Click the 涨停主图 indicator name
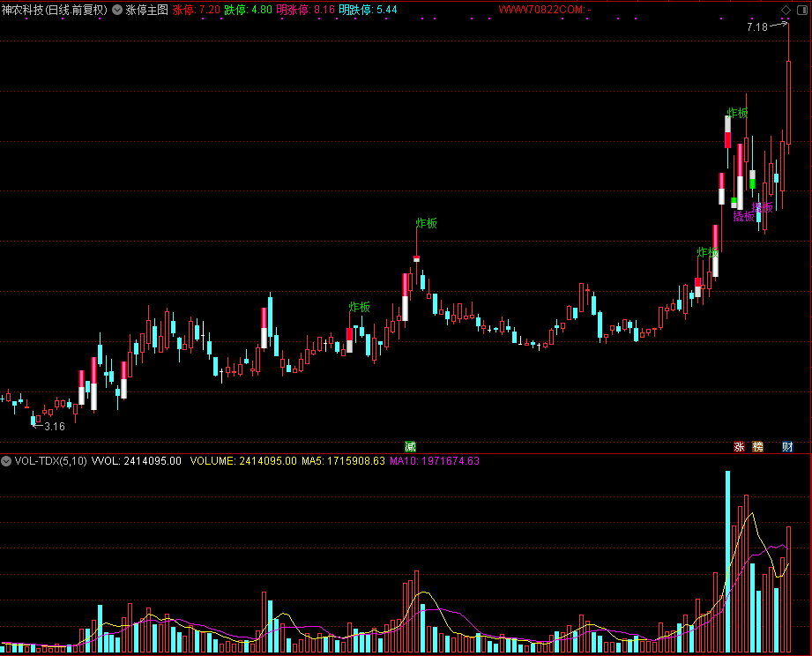The height and width of the screenshot is (656, 812). coord(146,10)
